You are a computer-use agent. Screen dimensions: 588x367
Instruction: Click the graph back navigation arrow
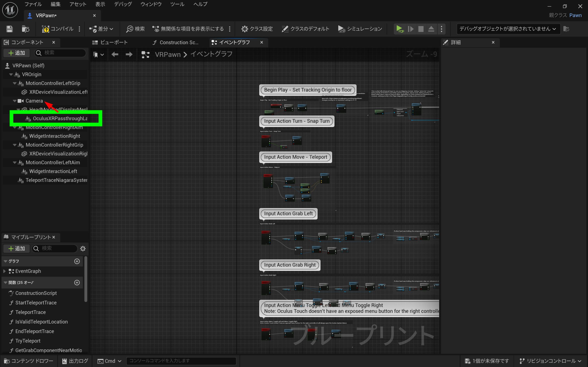(115, 54)
